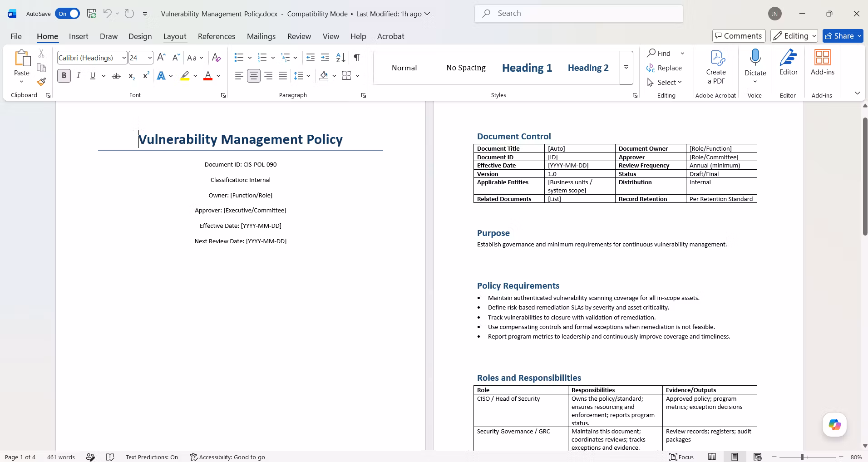This screenshot has width=868, height=462.
Task: Apply strikethrough formatting
Action: point(116,76)
